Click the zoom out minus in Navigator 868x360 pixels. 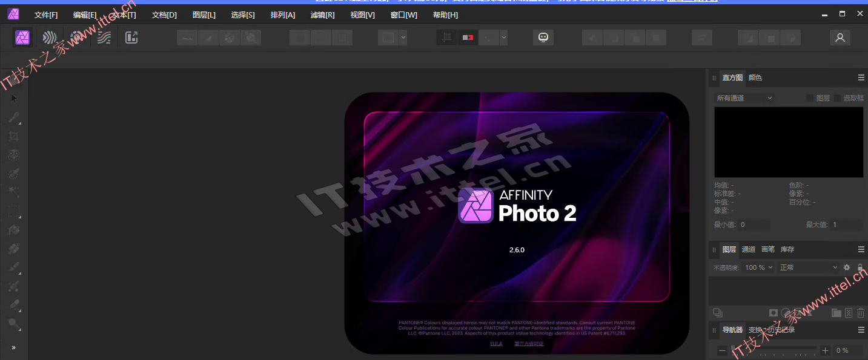click(722, 350)
